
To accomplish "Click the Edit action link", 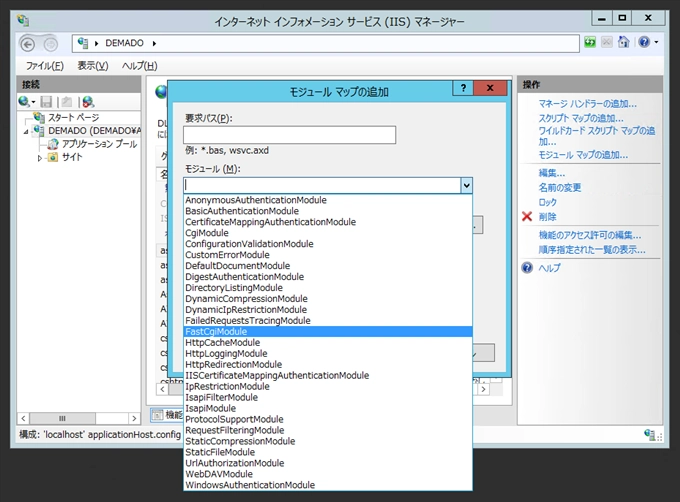I will 552,173.
